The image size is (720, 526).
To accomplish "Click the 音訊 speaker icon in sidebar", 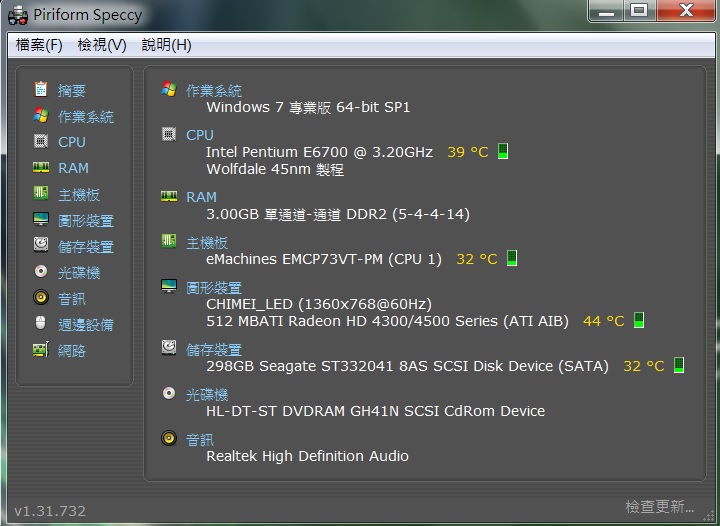I will point(41,297).
